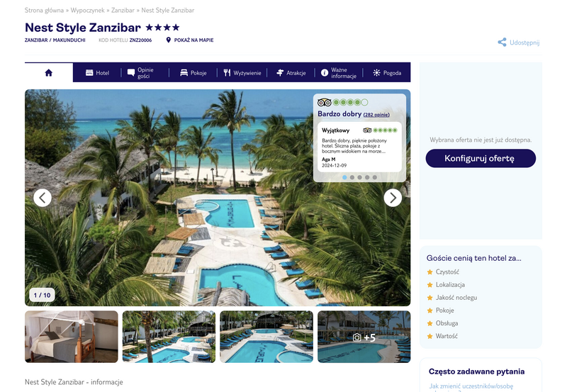The width and height of the screenshot is (567, 392).
Task: Select the last review carousel dot
Action: (375, 177)
